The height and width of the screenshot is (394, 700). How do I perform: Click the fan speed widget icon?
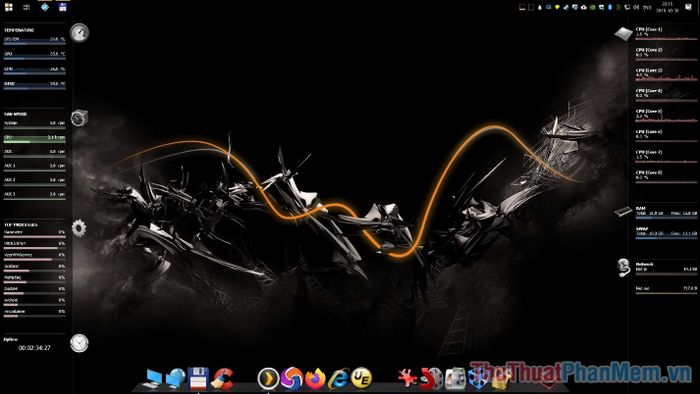(79, 118)
